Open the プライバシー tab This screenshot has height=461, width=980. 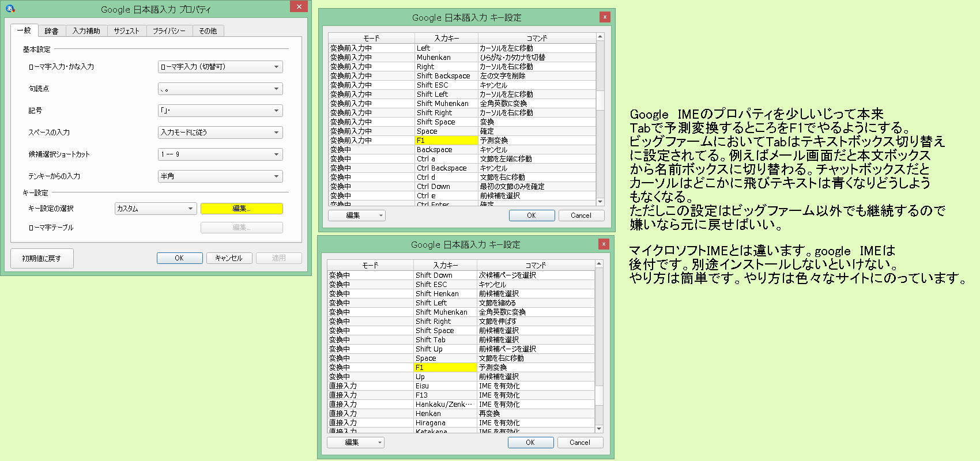[169, 31]
